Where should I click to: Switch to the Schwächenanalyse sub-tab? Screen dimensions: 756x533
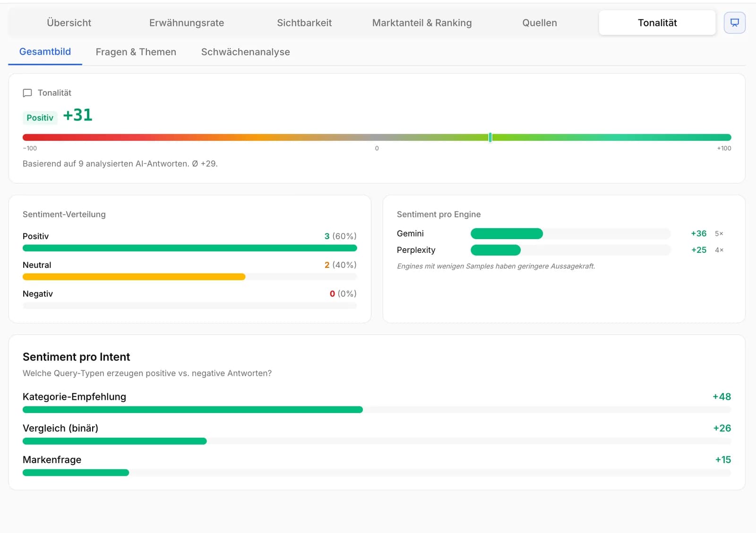[x=246, y=52]
